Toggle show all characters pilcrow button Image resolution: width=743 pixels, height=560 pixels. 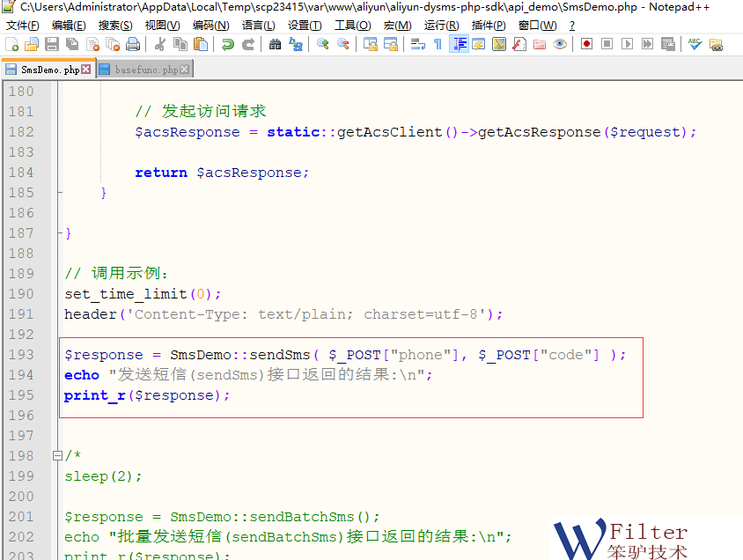pos(438,44)
